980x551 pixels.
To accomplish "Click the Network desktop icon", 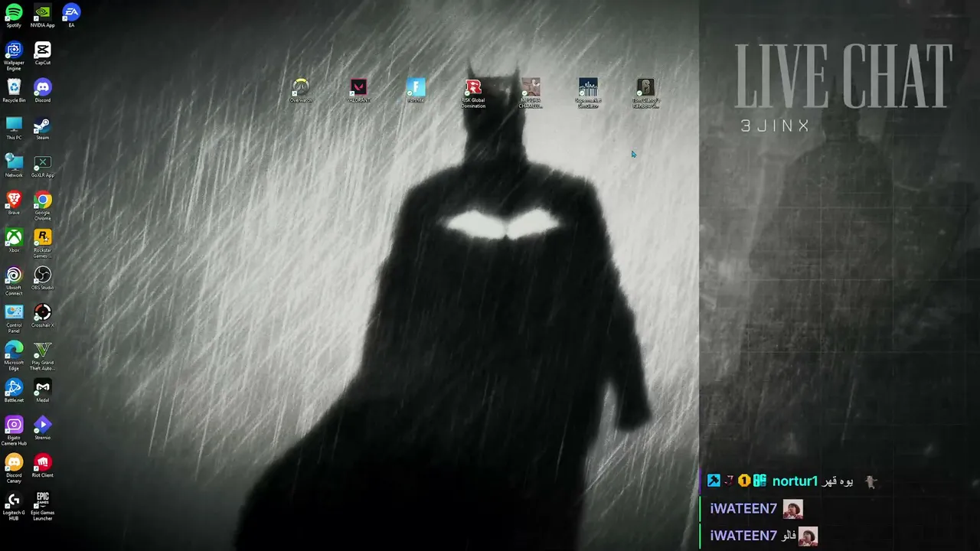I will pyautogui.click(x=14, y=166).
